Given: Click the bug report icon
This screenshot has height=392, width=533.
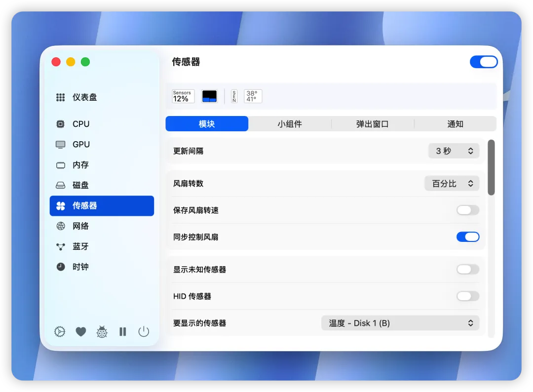Looking at the screenshot, I should tap(102, 331).
